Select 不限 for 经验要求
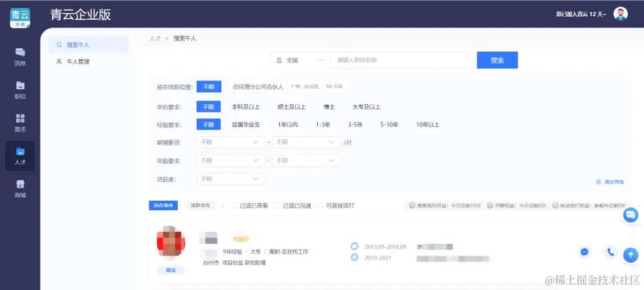 (209, 124)
